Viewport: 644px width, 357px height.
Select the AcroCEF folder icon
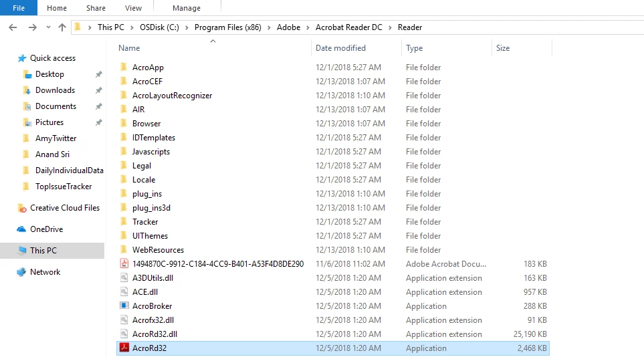click(124, 81)
